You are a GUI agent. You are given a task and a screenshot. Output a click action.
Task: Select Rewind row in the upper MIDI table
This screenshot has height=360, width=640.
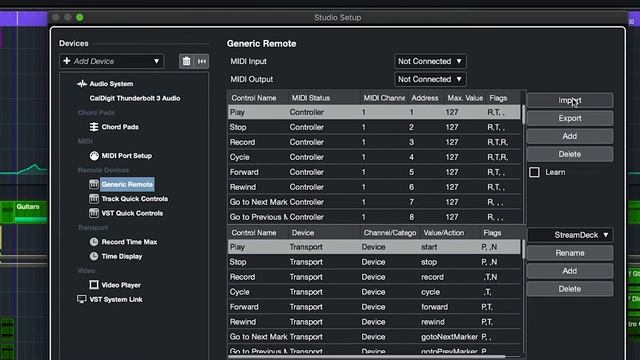click(374, 187)
